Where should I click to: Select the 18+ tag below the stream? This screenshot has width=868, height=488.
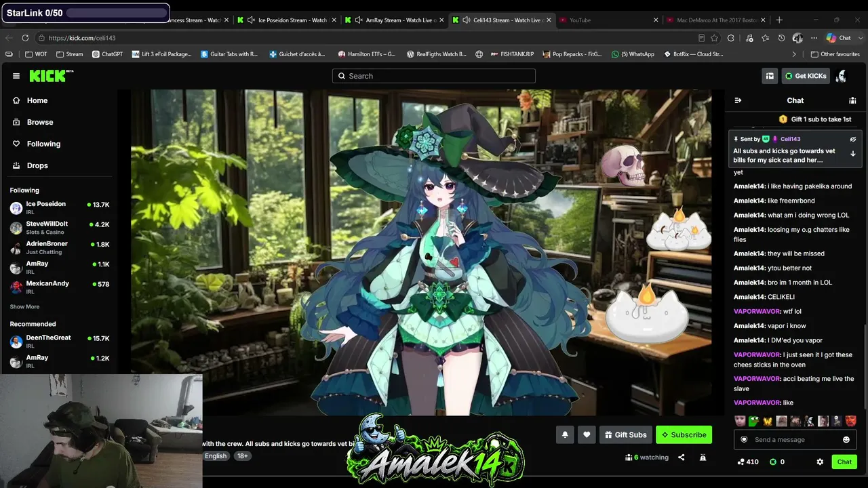(x=242, y=456)
